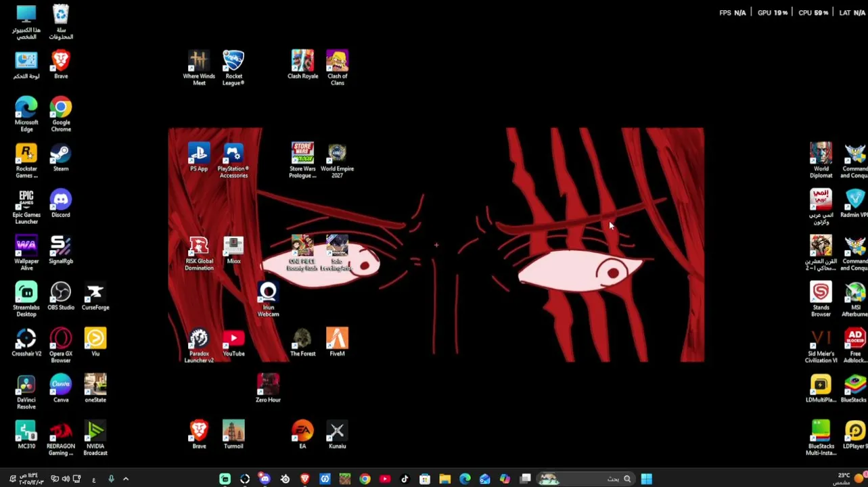Screen dimensions: 868x487
Task: Open Canva desktop shortcut
Action: [61, 389]
